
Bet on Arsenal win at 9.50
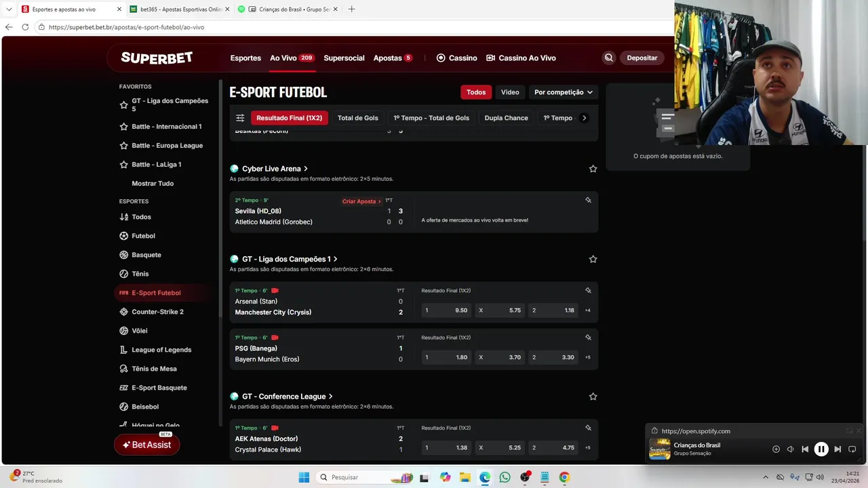coord(446,310)
